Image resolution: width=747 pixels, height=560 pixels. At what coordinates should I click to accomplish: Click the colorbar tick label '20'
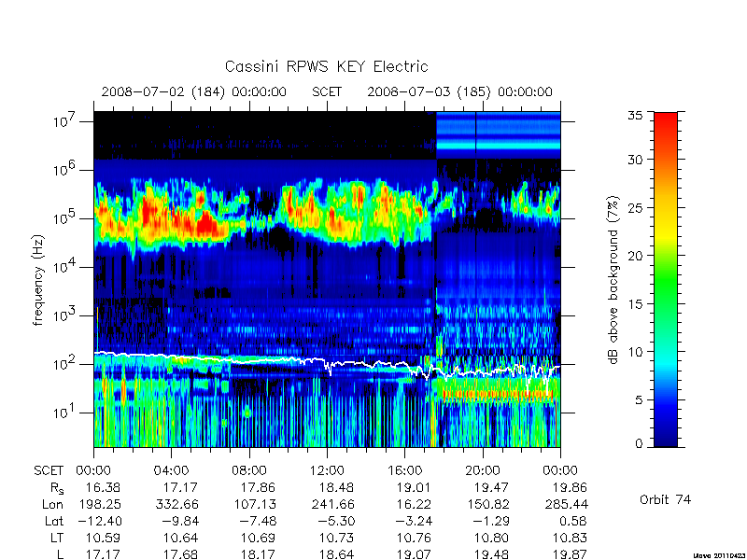(x=635, y=255)
